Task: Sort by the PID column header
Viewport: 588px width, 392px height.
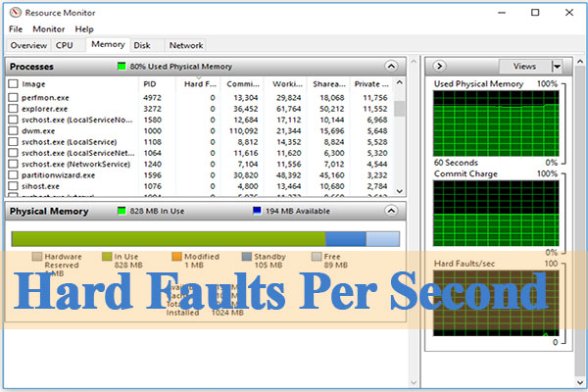Action: click(157, 84)
